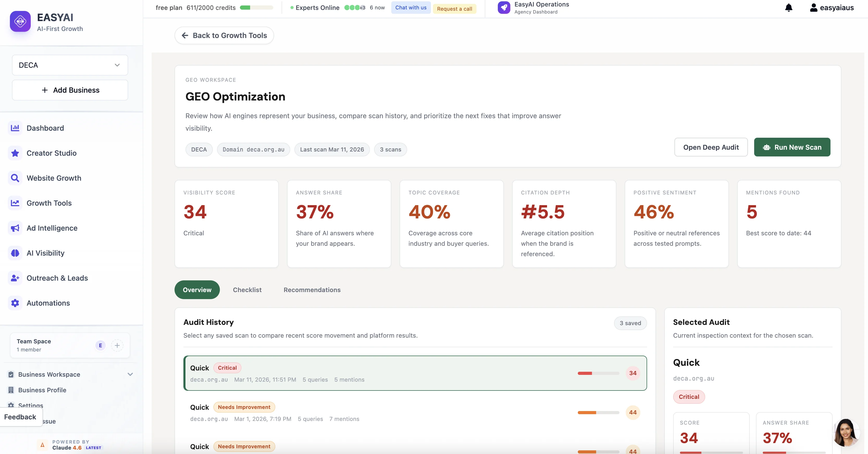Select the Creator Studio star icon
Screen dimensions: 868x454
15,153
